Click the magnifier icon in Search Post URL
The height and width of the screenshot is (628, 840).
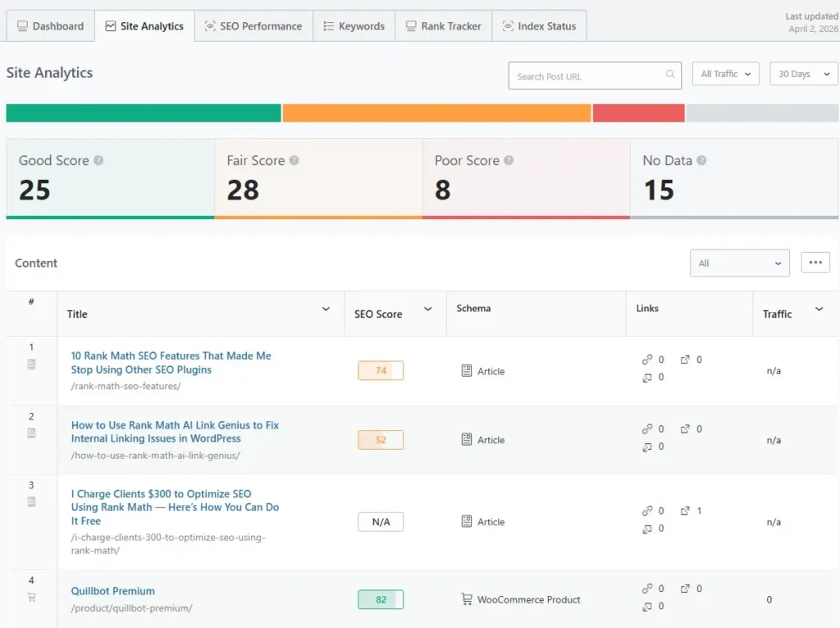(x=671, y=76)
